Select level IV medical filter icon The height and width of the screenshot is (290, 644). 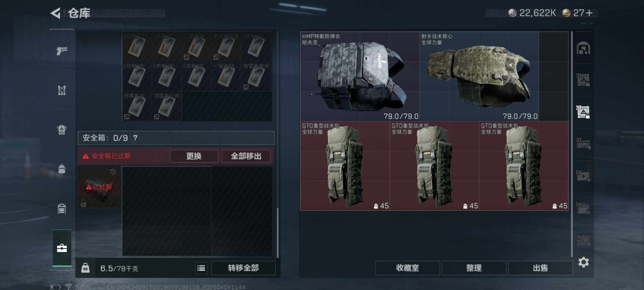click(x=583, y=176)
